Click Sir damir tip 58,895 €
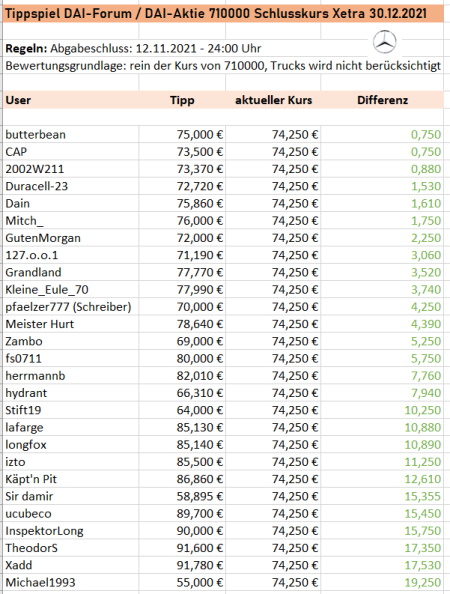This screenshot has width=450, height=594. pos(200,496)
